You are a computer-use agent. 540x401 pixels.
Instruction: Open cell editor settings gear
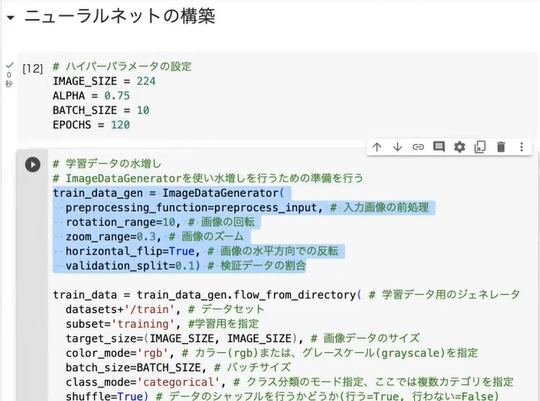(459, 147)
